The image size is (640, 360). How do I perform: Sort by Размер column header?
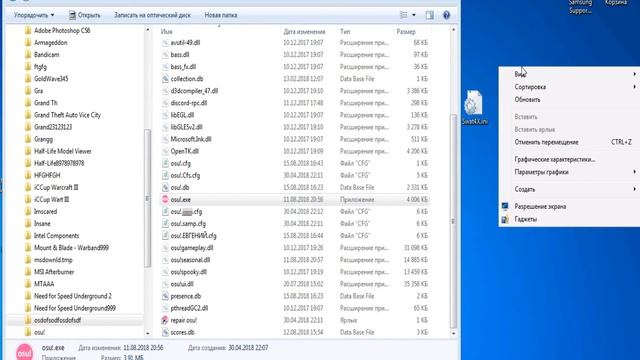tap(406, 31)
